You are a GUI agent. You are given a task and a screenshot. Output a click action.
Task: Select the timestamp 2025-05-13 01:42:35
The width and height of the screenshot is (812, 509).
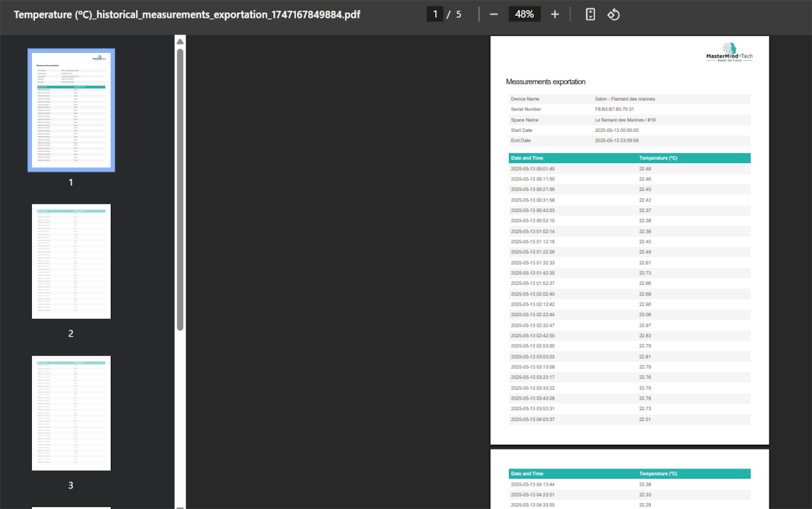point(533,273)
